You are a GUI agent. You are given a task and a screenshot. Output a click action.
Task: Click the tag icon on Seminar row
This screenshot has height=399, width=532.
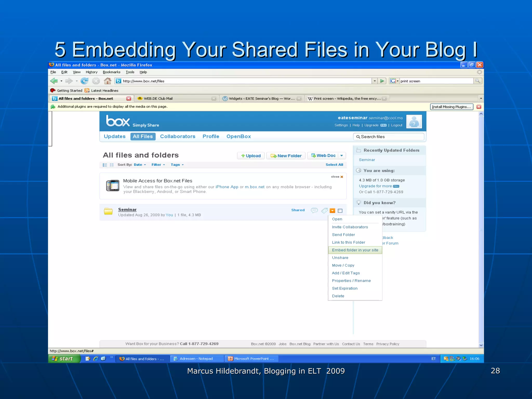click(x=324, y=210)
